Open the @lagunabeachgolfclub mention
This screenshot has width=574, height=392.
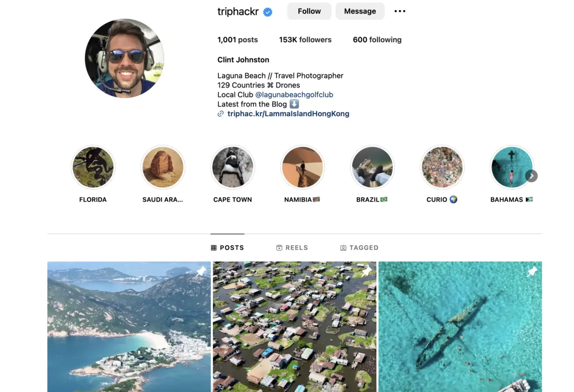[x=294, y=94]
